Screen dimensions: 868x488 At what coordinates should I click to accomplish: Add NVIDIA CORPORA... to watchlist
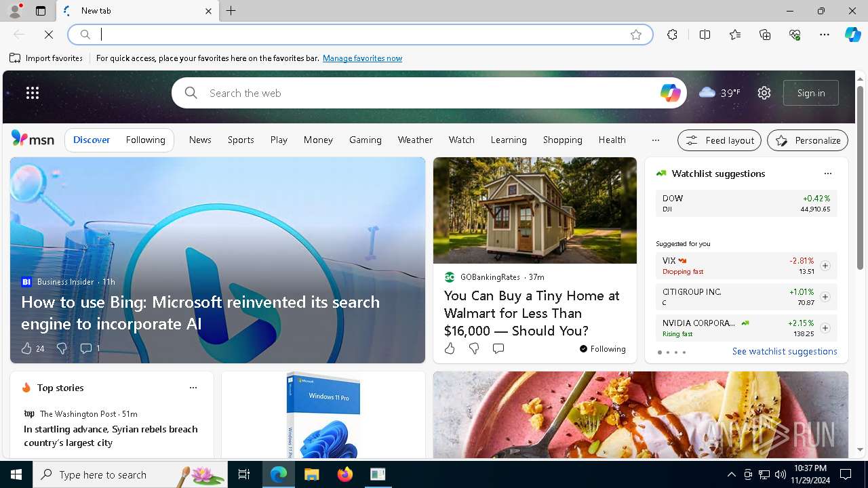click(x=825, y=328)
